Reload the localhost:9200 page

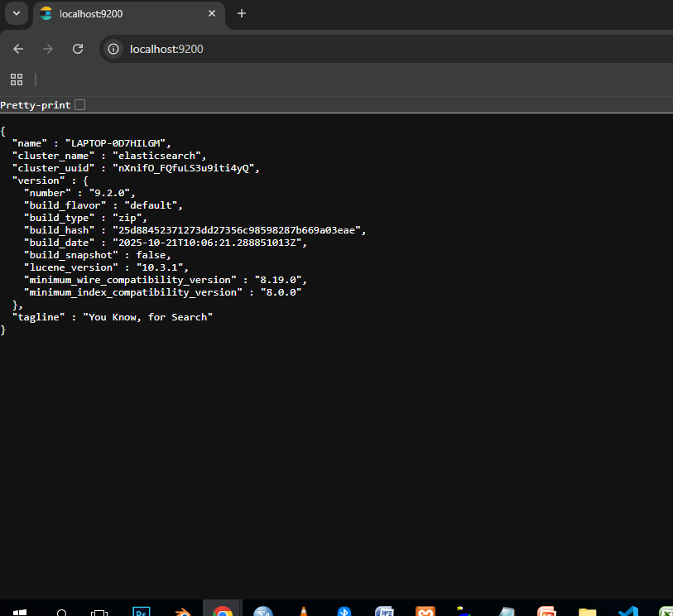pyautogui.click(x=78, y=49)
